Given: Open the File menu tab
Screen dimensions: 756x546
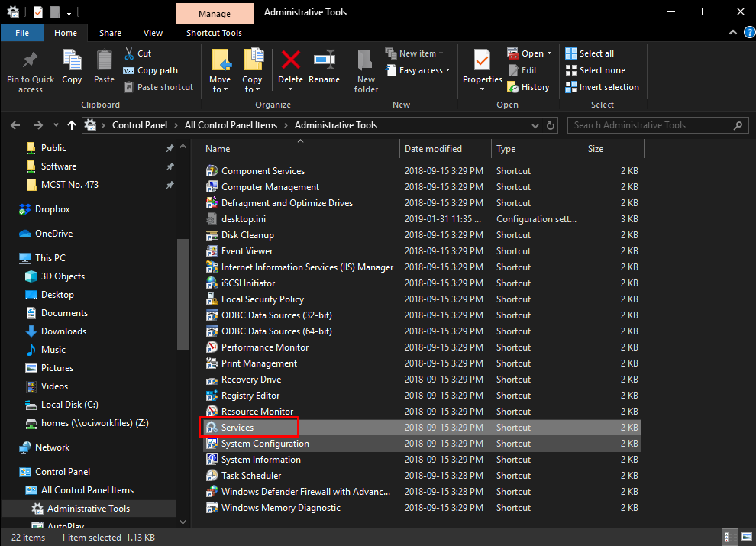Looking at the screenshot, I should tap(22, 33).
